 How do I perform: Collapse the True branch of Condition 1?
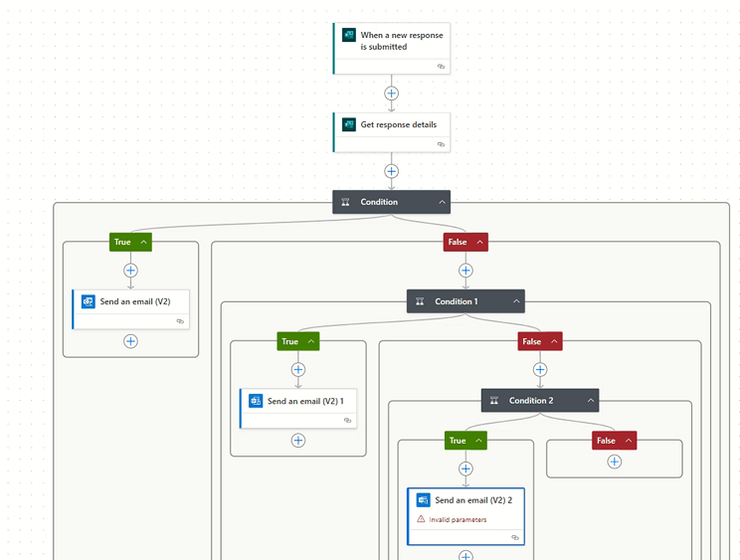tap(311, 341)
